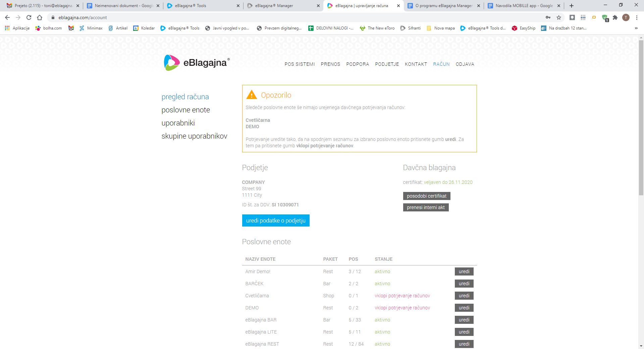Open the saved passwords key icon
The image size is (644, 349).
[548, 17]
